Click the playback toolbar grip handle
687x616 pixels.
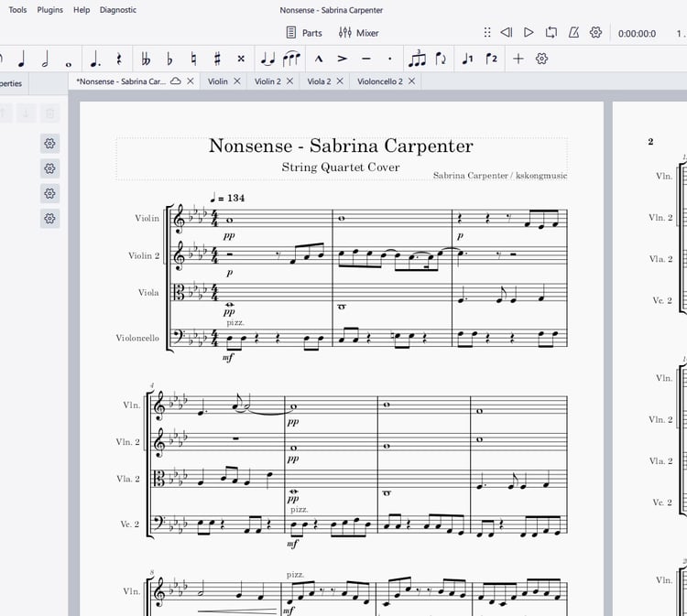pos(487,32)
